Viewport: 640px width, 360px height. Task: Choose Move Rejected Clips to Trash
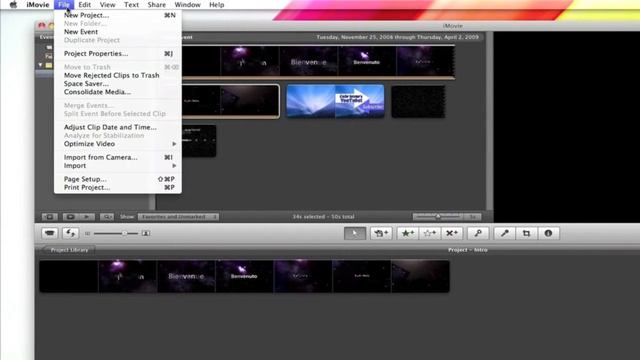(118, 76)
